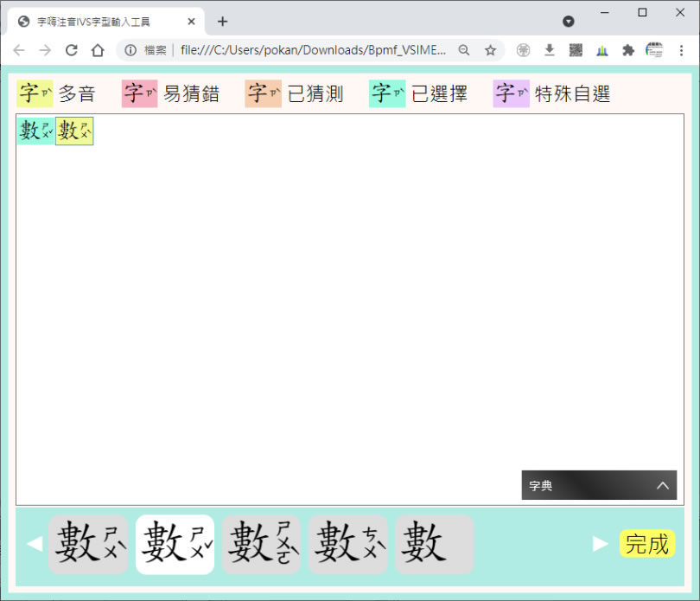This screenshot has height=601, width=700.
Task: Open a new browser tab
Action: click(x=222, y=21)
